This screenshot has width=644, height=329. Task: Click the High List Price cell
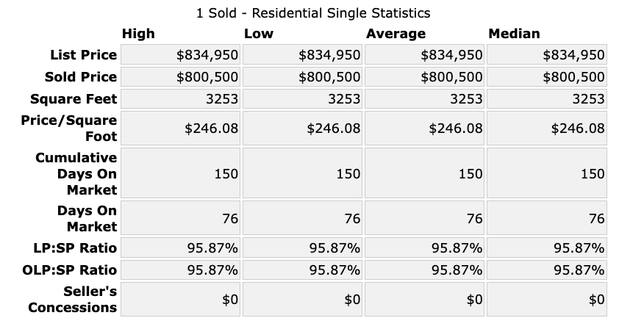click(x=208, y=55)
